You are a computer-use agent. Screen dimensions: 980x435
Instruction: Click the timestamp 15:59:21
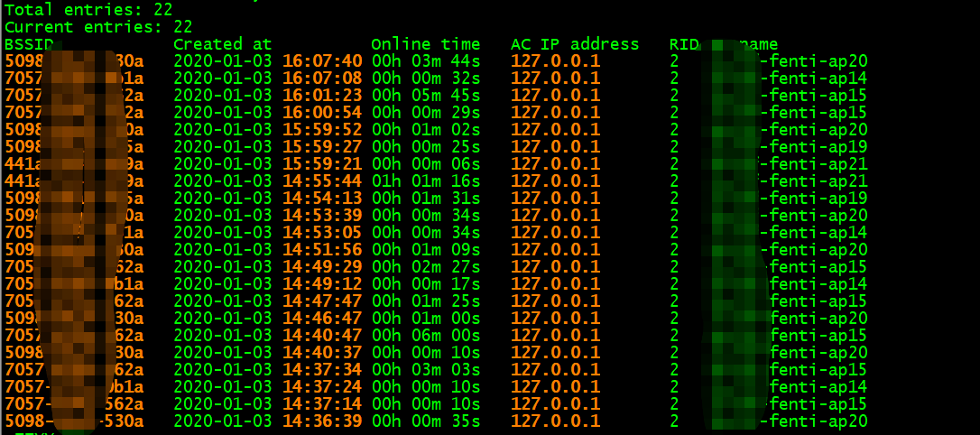coord(322,163)
